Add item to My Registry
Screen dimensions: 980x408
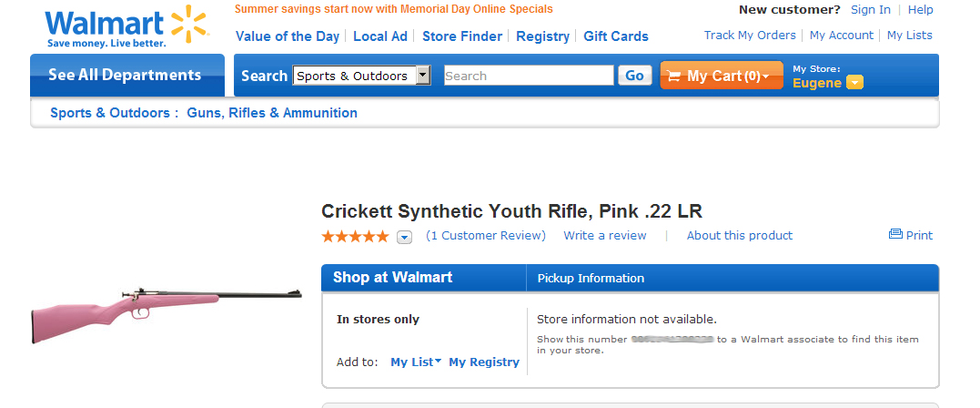484,362
